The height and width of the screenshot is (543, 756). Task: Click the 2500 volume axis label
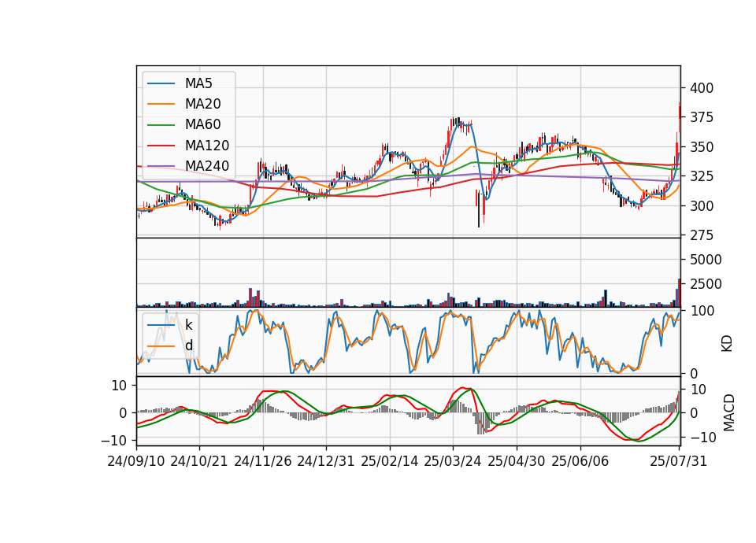point(706,284)
